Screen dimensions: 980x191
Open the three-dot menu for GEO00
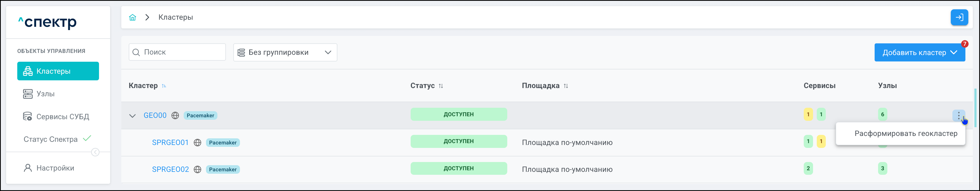coord(958,115)
